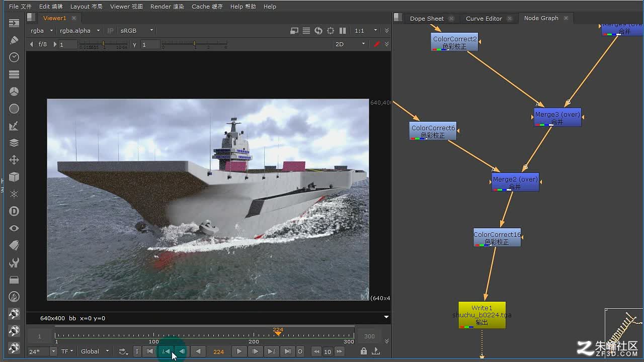Toggle the out point O button
Viewport: 644px width, 362px height.
300,351
